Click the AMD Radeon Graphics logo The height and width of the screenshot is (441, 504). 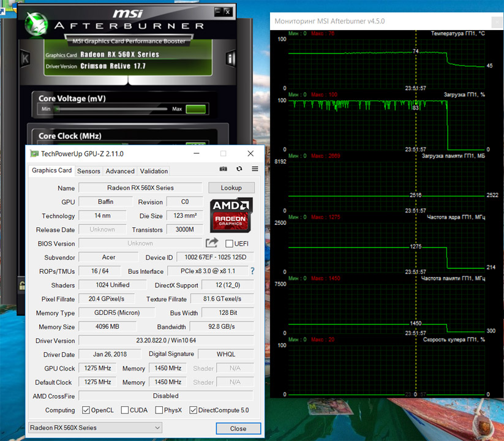point(231,215)
